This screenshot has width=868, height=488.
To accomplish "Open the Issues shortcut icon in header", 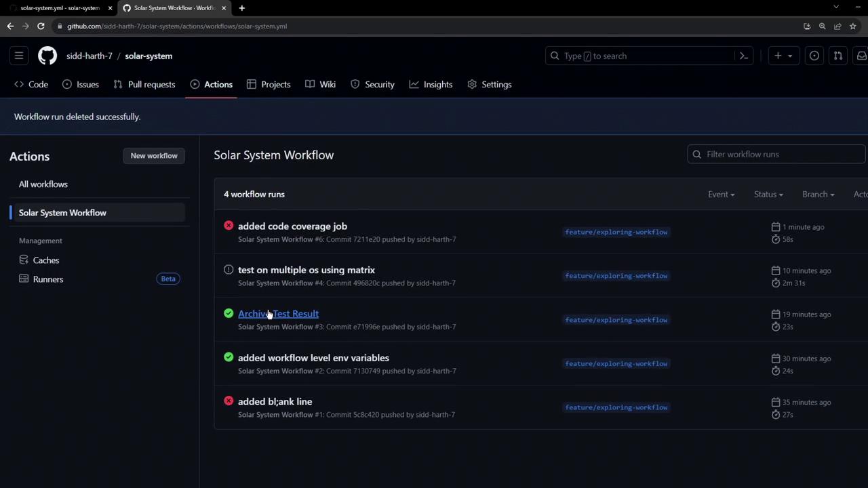I will (x=814, y=56).
